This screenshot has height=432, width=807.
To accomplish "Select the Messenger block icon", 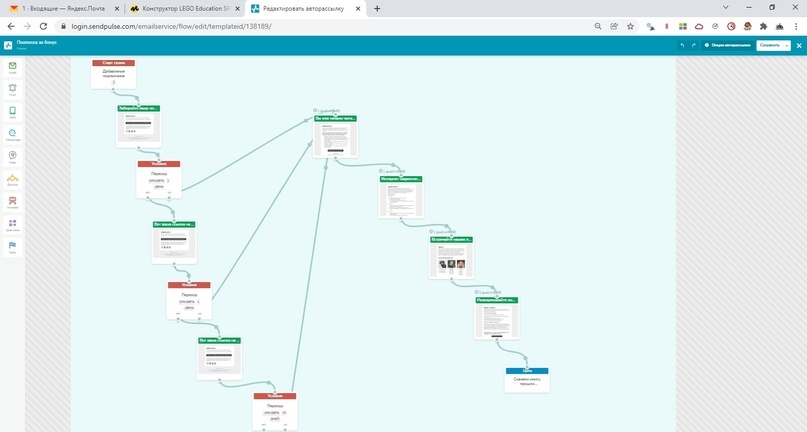I will [x=12, y=134].
